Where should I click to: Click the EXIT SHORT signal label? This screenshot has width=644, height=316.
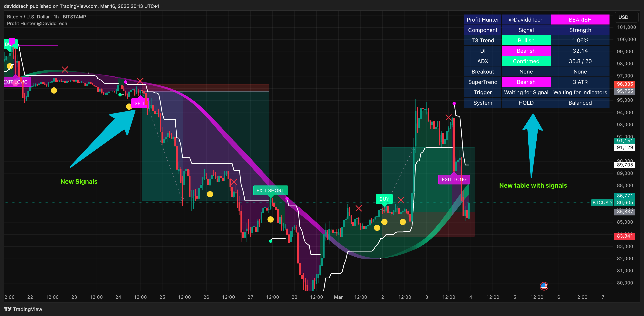pyautogui.click(x=270, y=191)
